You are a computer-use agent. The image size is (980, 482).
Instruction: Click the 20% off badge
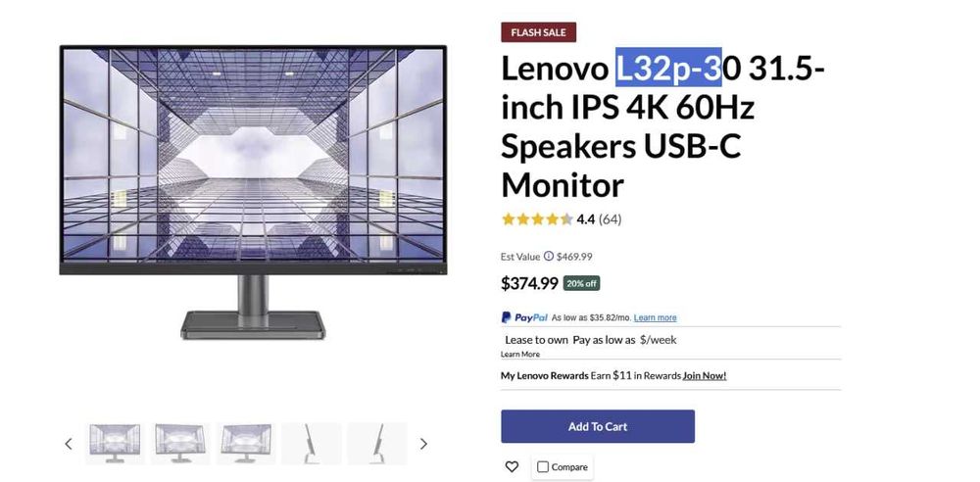click(x=581, y=283)
